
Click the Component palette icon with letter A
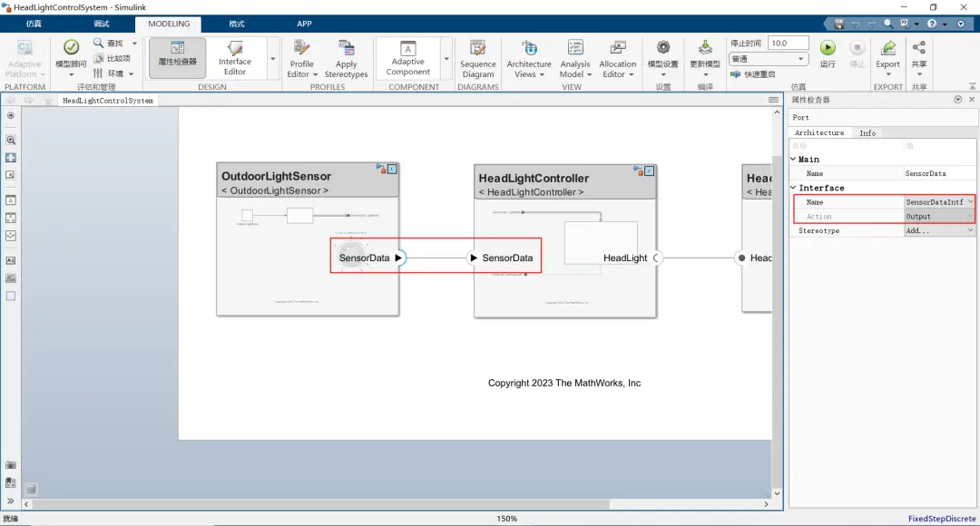coord(11,200)
